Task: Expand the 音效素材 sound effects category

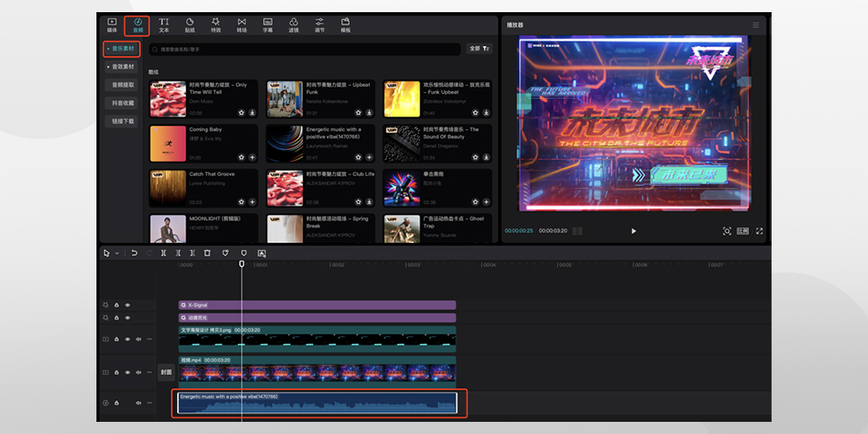Action: coord(122,67)
